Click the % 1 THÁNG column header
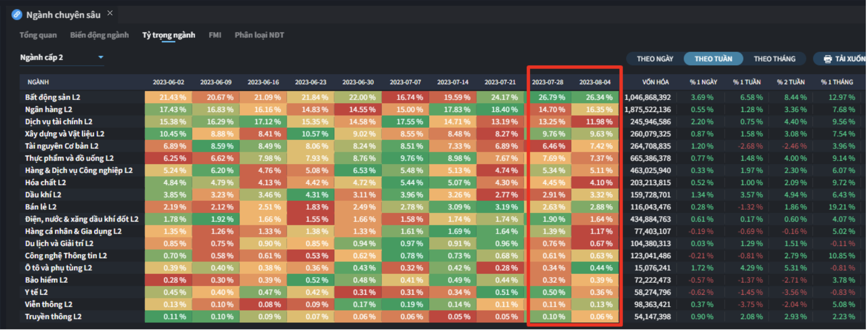The height and width of the screenshot is (333, 868). [836, 82]
